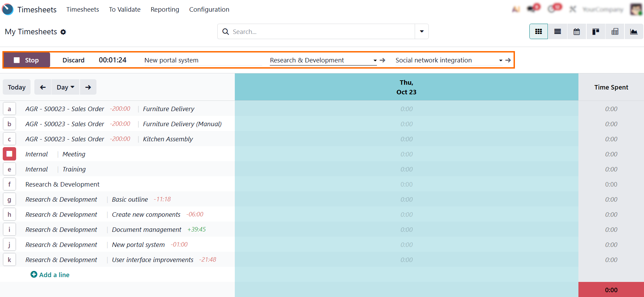The height and width of the screenshot is (297, 644).
Task: Go to the next day arrow
Action: [88, 87]
